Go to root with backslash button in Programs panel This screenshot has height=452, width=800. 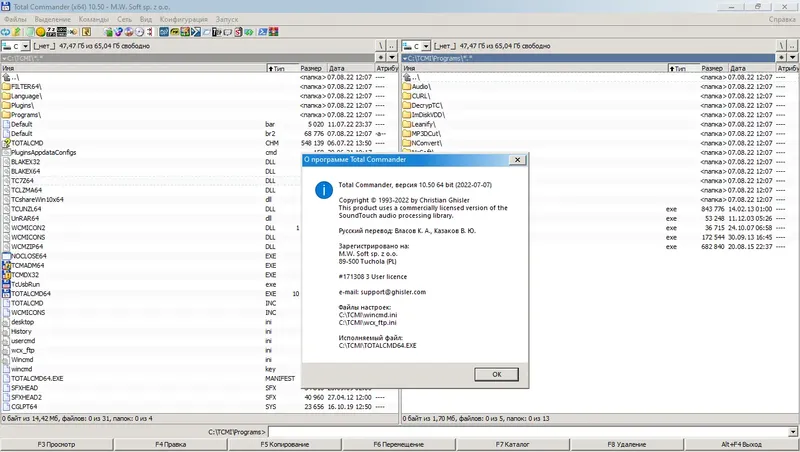781,46
